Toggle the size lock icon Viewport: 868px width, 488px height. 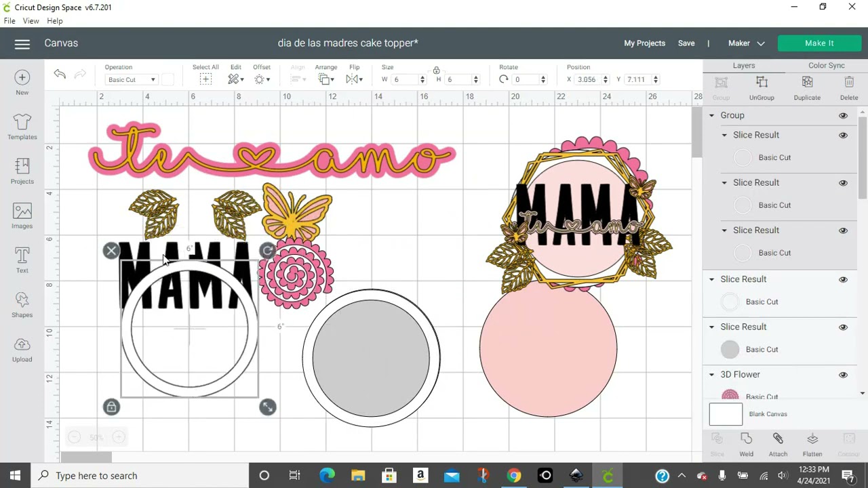(x=436, y=70)
